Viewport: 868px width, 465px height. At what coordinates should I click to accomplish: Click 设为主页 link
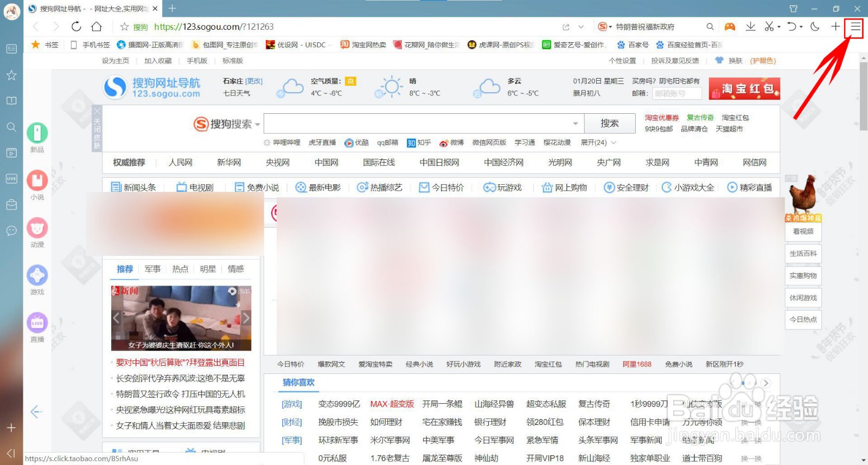coord(116,61)
